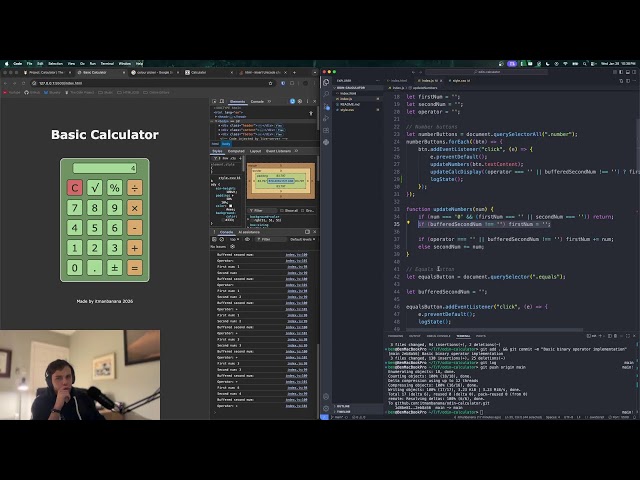Open the Layout tab in DevTools
640x480 pixels.
click(255, 151)
